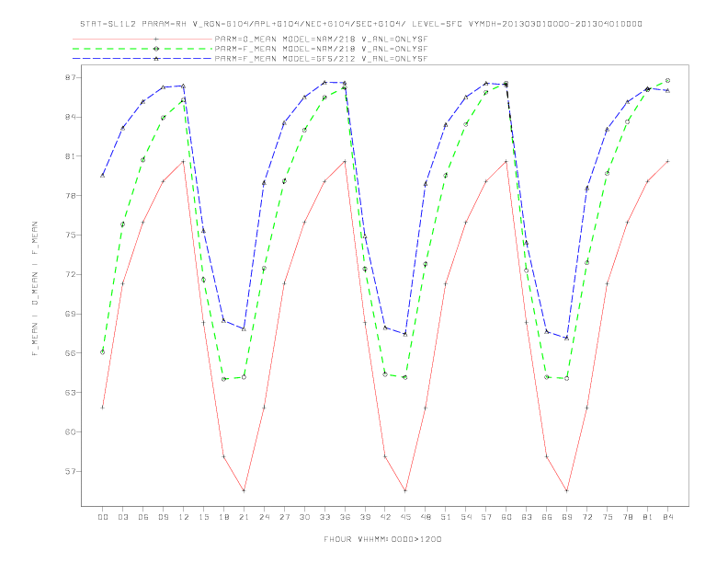Viewport: 728px width, 563px height.
Task: Click the y-axis tick label 69
Action: click(70, 314)
